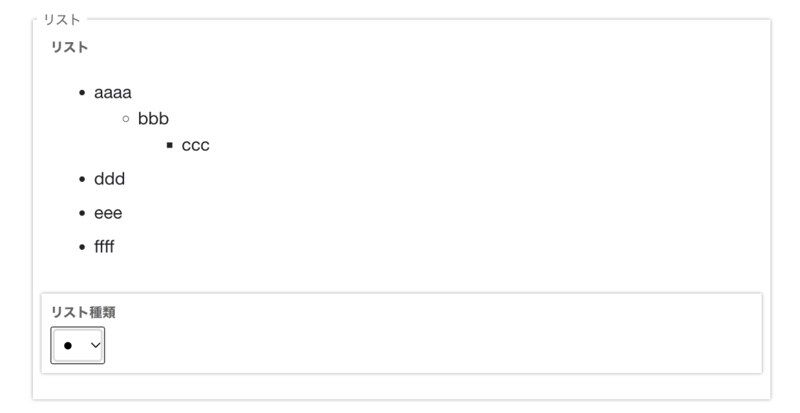Select the deeply nested ccc item

196,146
